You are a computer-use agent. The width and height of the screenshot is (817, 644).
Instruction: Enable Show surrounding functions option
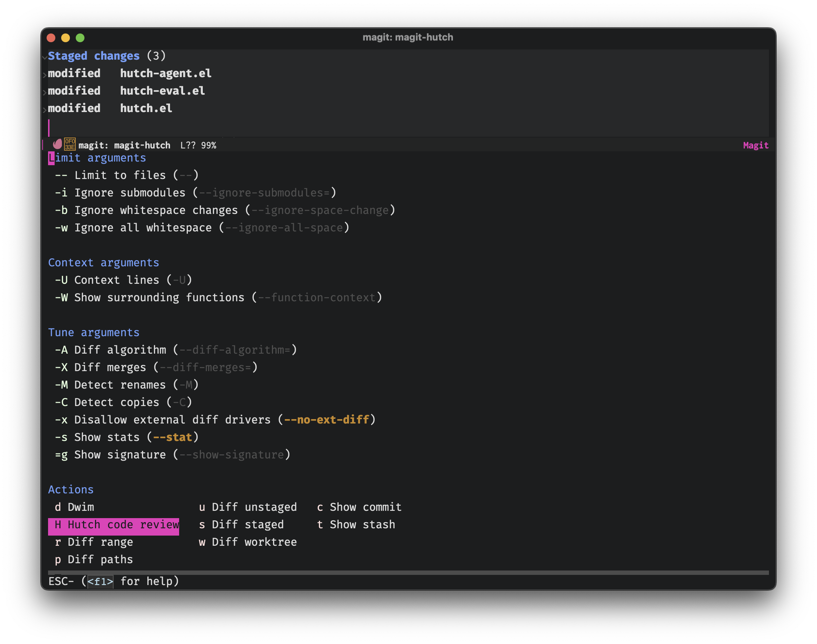[x=219, y=298]
